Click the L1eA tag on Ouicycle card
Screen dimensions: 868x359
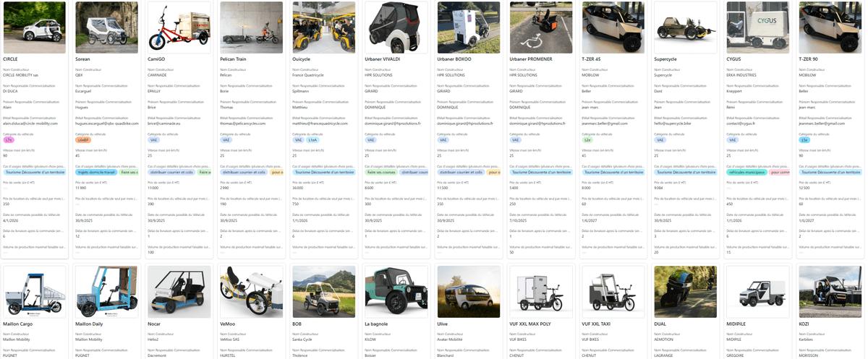[x=312, y=140]
